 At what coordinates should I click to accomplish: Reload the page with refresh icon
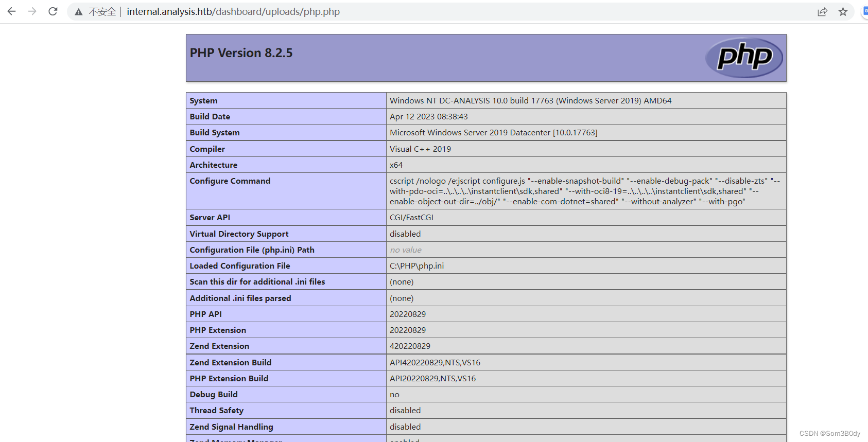coord(53,11)
